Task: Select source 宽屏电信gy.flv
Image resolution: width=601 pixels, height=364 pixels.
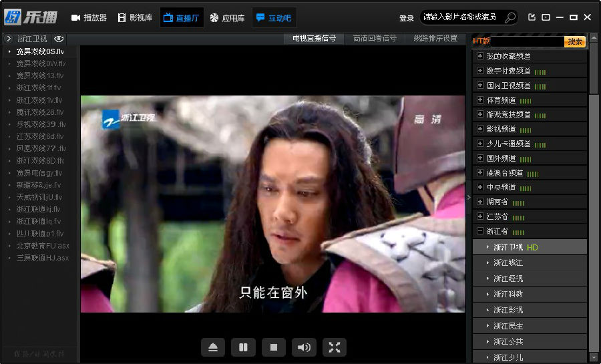Action: [x=41, y=173]
